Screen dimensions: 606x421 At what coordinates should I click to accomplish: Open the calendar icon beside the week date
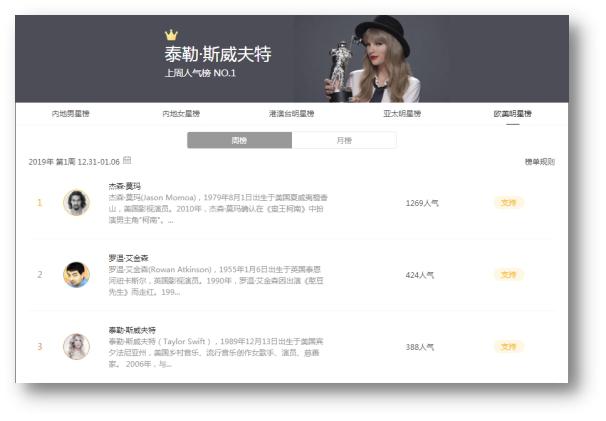(x=127, y=160)
